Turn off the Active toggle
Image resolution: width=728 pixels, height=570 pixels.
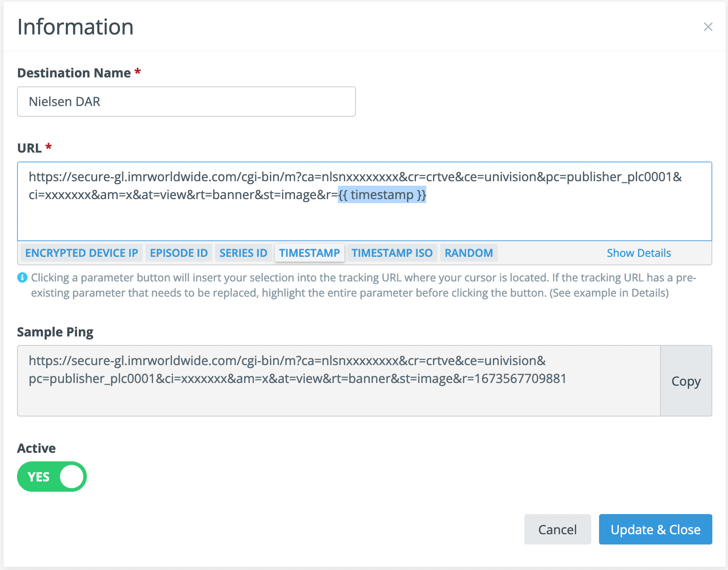(x=52, y=476)
